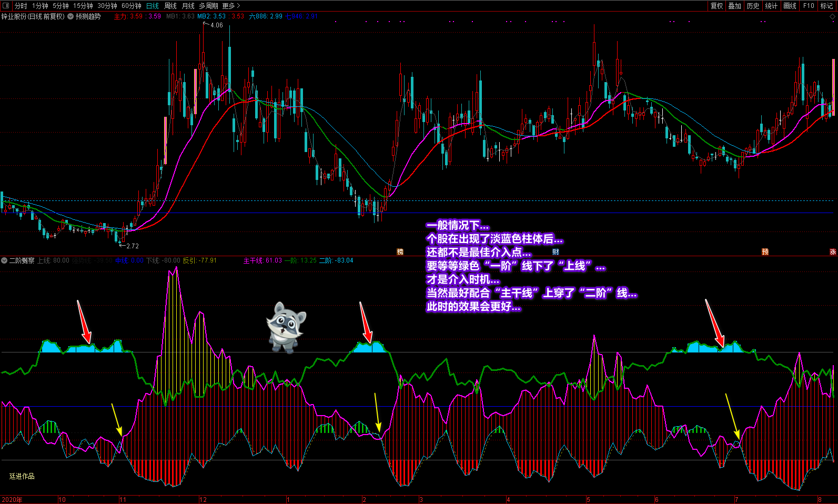Image resolution: width=838 pixels, height=504 pixels.
Task: Click the 2020年 label on time axis
Action: 12,499
